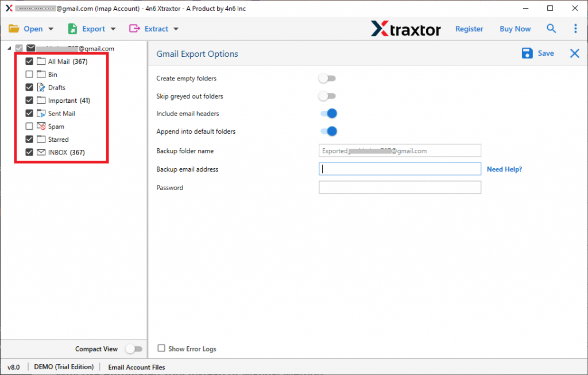Focus the Backup email address field
The width and height of the screenshot is (588, 375).
coord(400,169)
